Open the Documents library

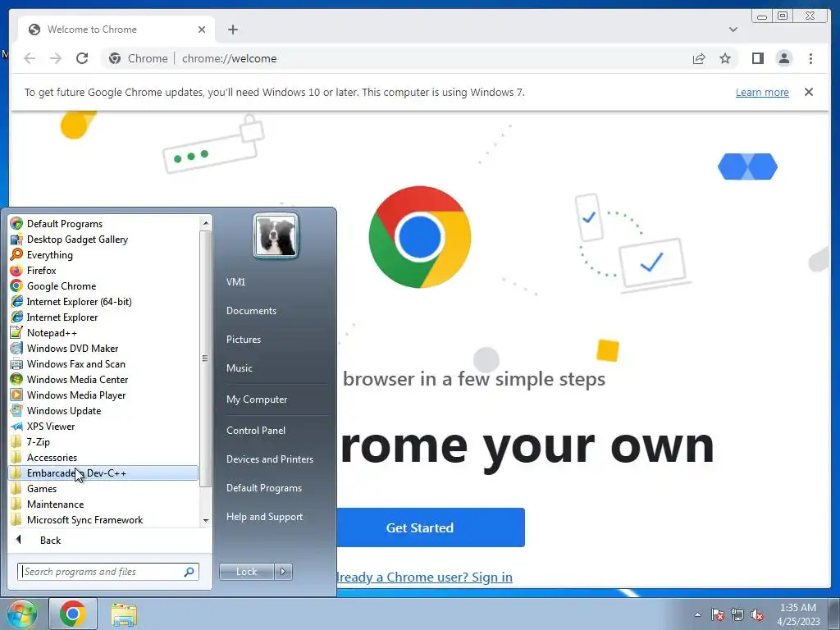[251, 311]
